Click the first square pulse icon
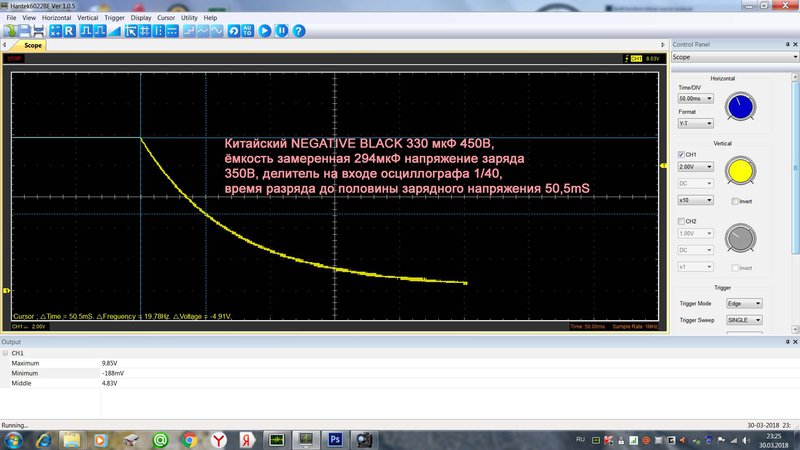The image size is (800, 450). pos(86,31)
